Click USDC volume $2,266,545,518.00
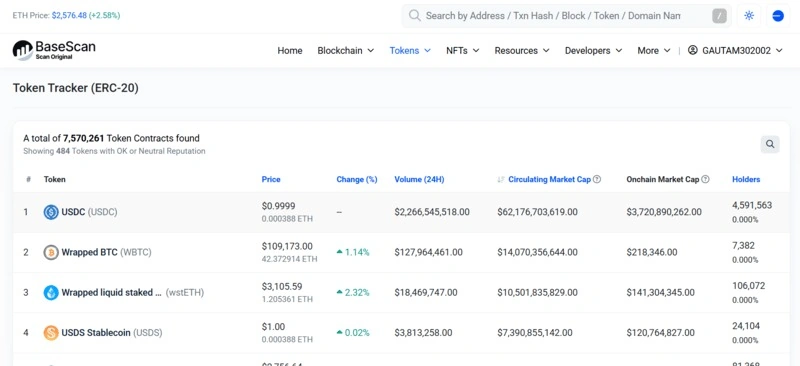The height and width of the screenshot is (366, 800). tap(432, 212)
